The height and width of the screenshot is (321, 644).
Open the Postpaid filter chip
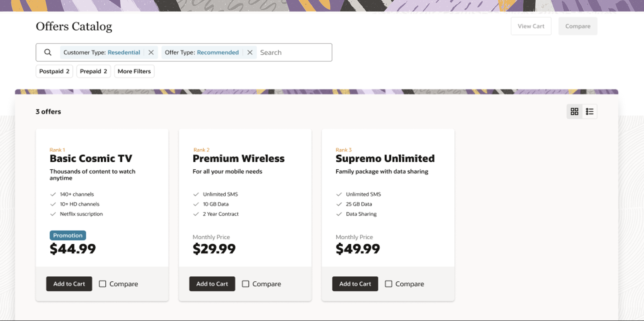tap(54, 71)
